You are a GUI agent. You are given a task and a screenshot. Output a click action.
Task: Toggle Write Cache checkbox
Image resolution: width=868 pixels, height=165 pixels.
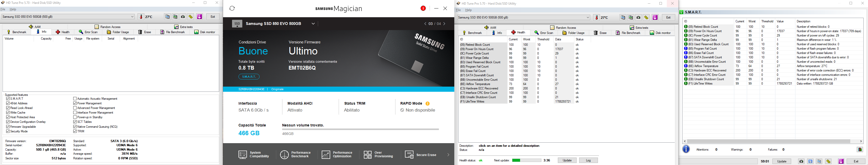(x=8, y=113)
